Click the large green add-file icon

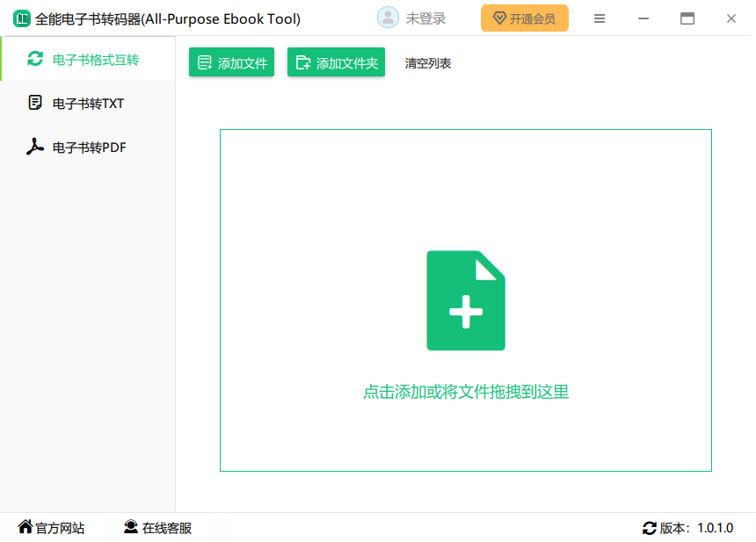[466, 300]
